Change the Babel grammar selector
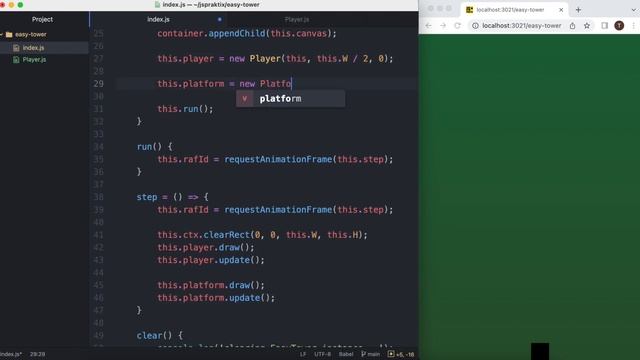640x360 pixels. [x=346, y=354]
